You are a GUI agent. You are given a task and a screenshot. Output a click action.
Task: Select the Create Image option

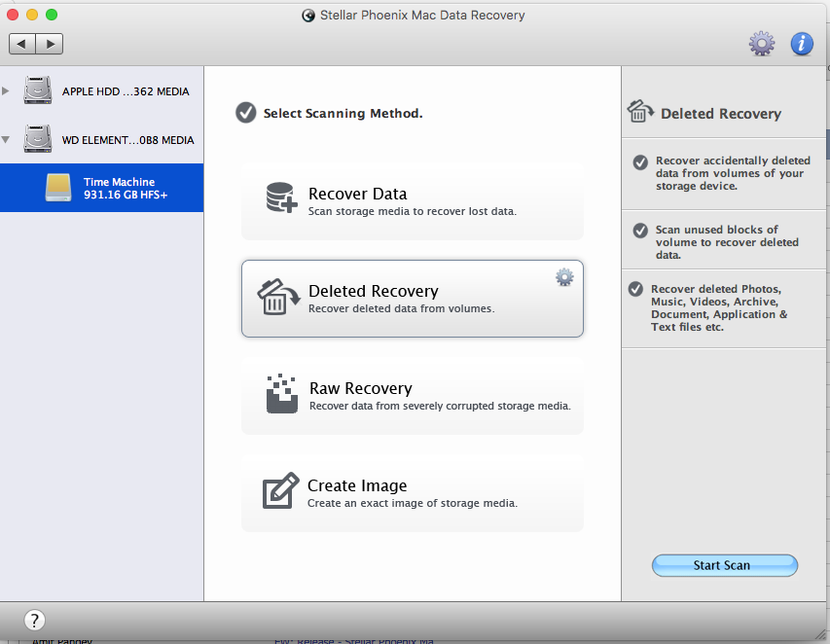coord(413,493)
